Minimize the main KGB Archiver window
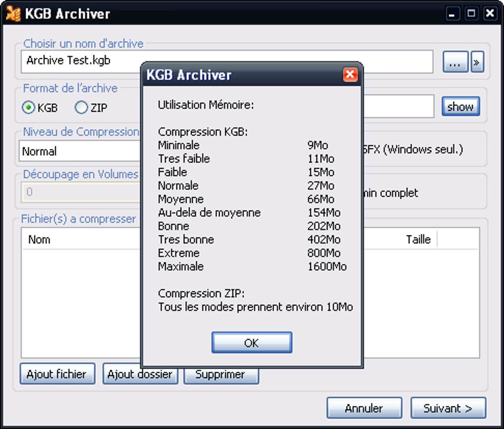Viewport: 504px width, 429px height. tap(452, 13)
